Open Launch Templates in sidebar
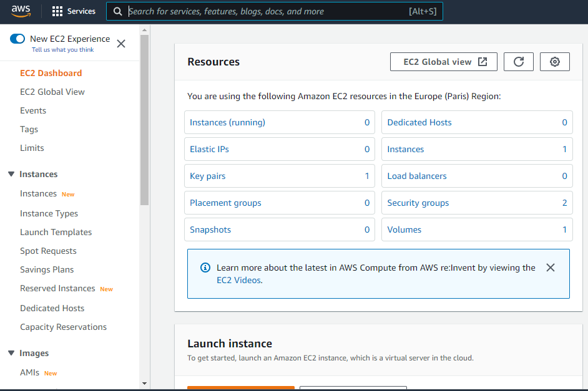 [56, 232]
